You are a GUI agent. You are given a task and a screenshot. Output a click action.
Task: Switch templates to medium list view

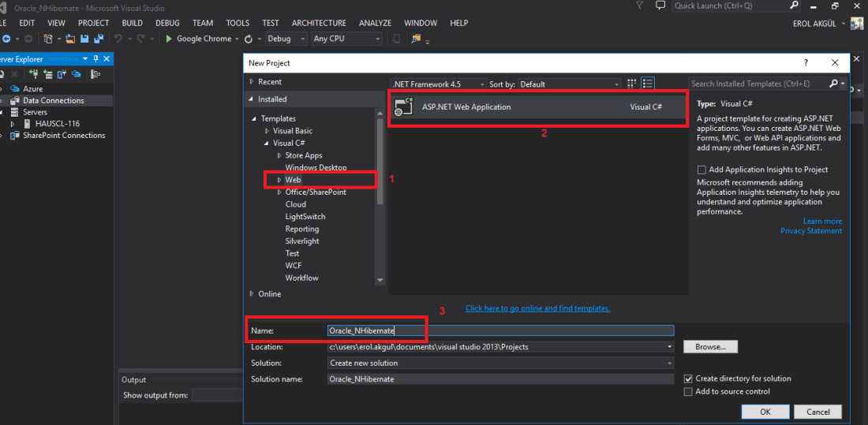pyautogui.click(x=648, y=84)
